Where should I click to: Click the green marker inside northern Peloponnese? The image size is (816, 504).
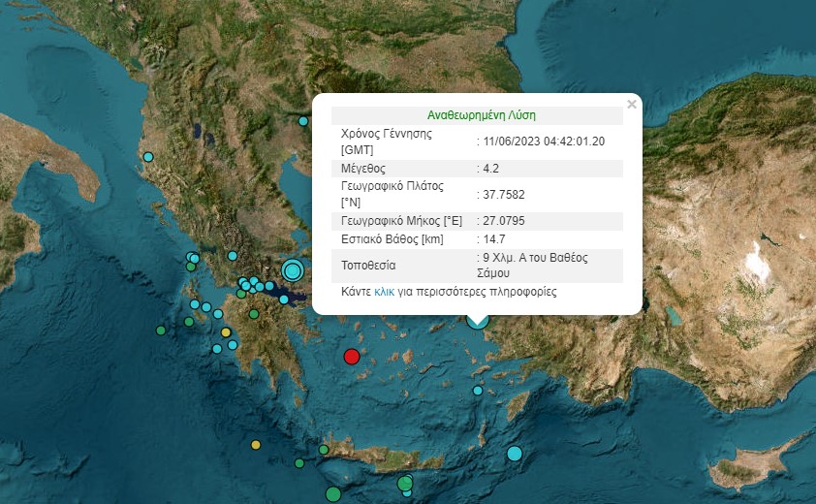(254, 314)
